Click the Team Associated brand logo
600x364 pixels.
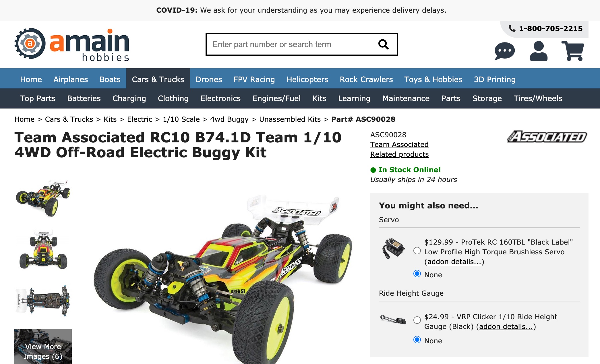click(x=547, y=137)
